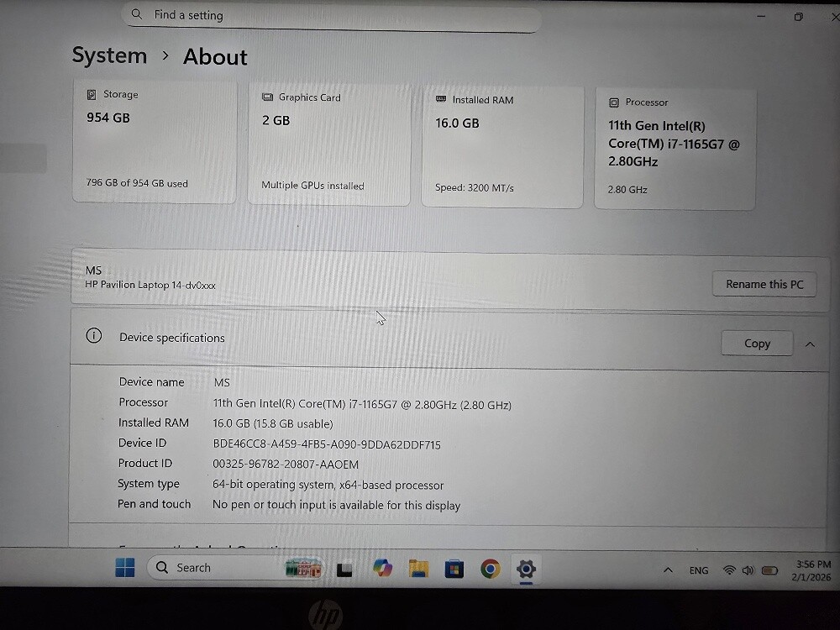Go back to System in breadcrumb
The image size is (840, 630).
(x=109, y=55)
